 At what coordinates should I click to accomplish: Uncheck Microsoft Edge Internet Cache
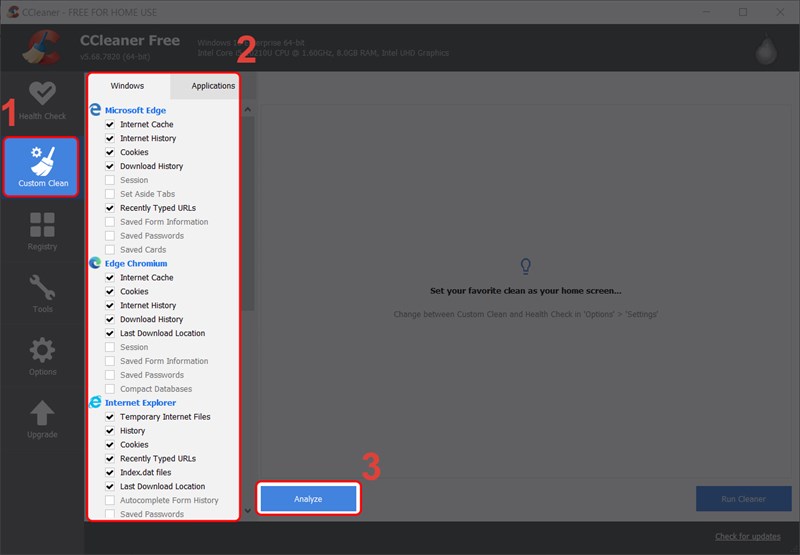(110, 125)
